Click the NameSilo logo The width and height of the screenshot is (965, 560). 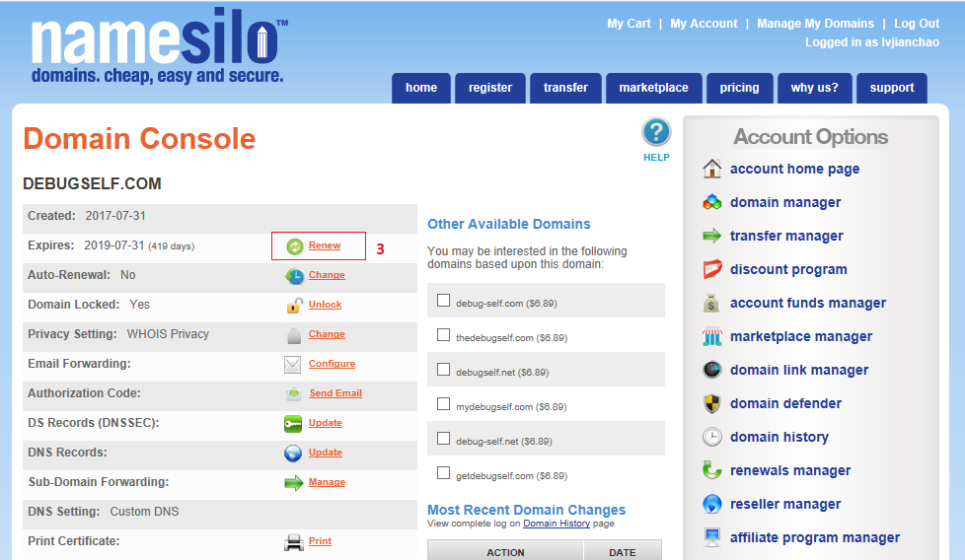tap(160, 46)
